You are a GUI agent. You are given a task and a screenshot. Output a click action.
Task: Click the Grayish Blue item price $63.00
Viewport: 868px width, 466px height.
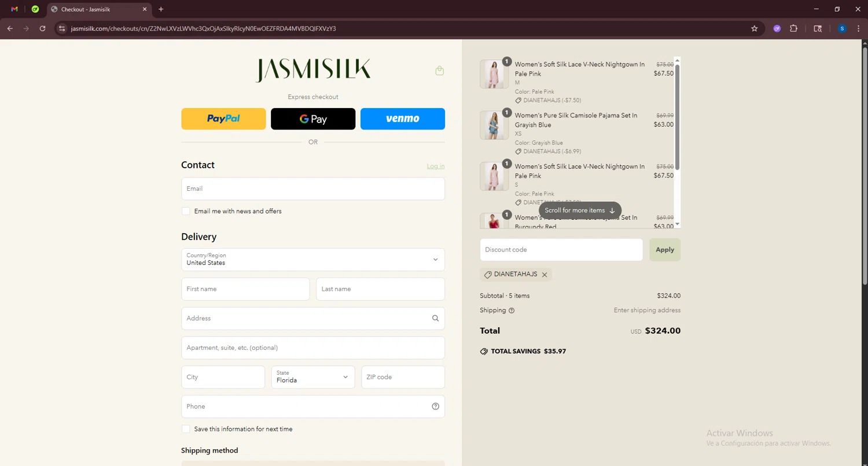664,124
